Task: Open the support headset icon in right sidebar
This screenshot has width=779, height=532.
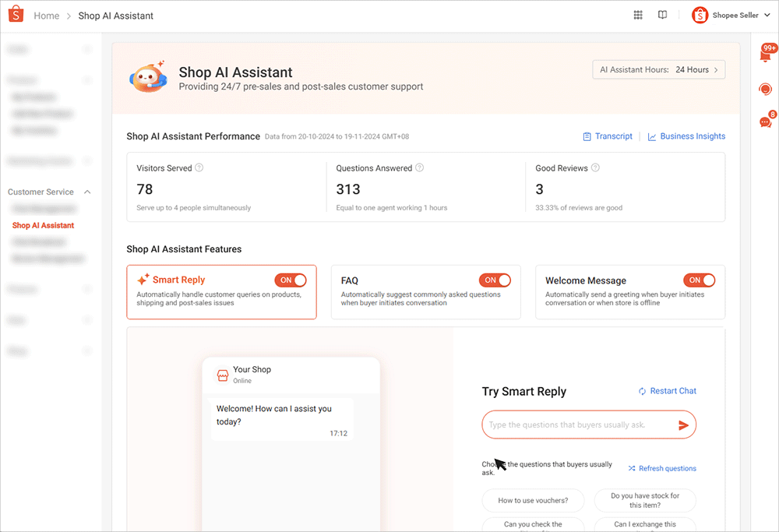Action: (765, 90)
